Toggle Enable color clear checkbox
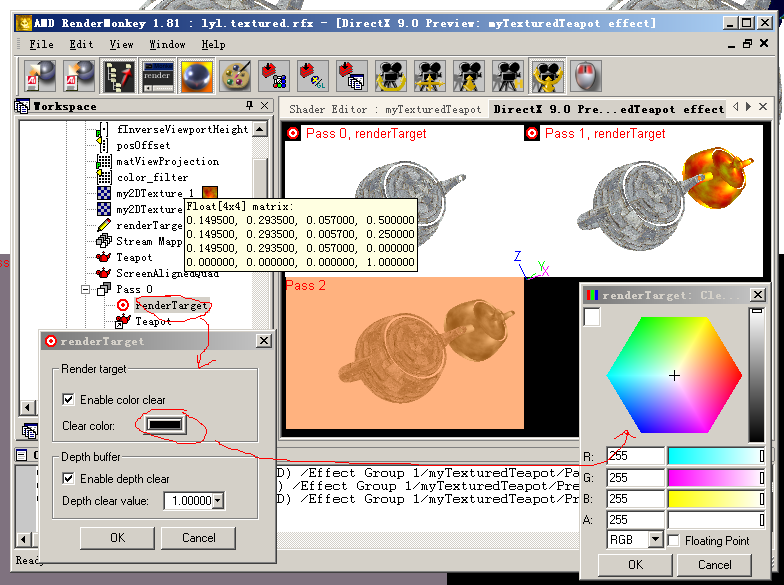Image resolution: width=784 pixels, height=585 pixels. [x=68, y=400]
